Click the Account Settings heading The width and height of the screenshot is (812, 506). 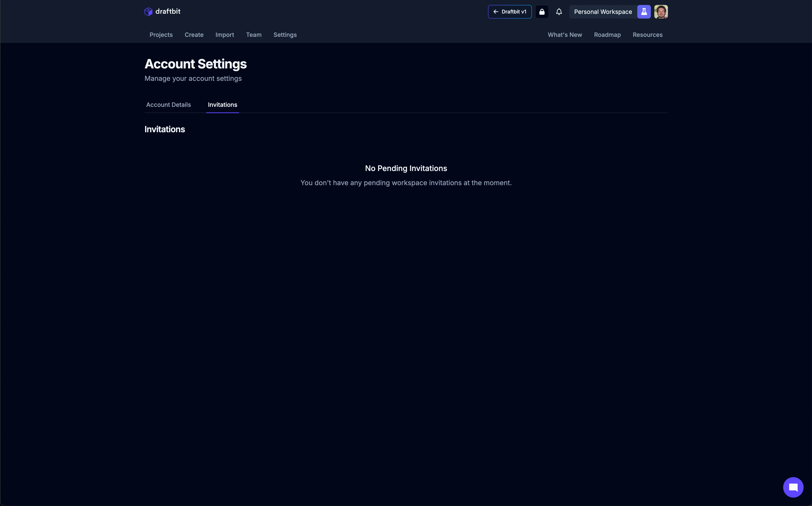point(196,64)
